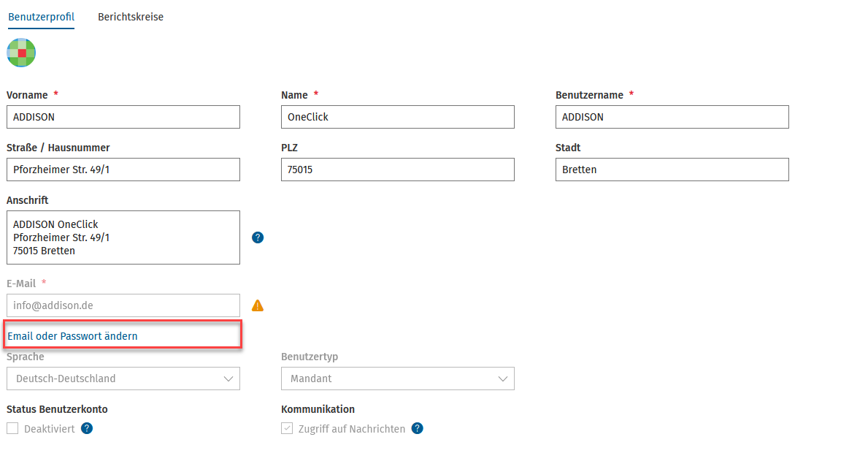Click the PLZ field with 75015
Image resolution: width=868 pixels, height=464 pixels.
[397, 170]
